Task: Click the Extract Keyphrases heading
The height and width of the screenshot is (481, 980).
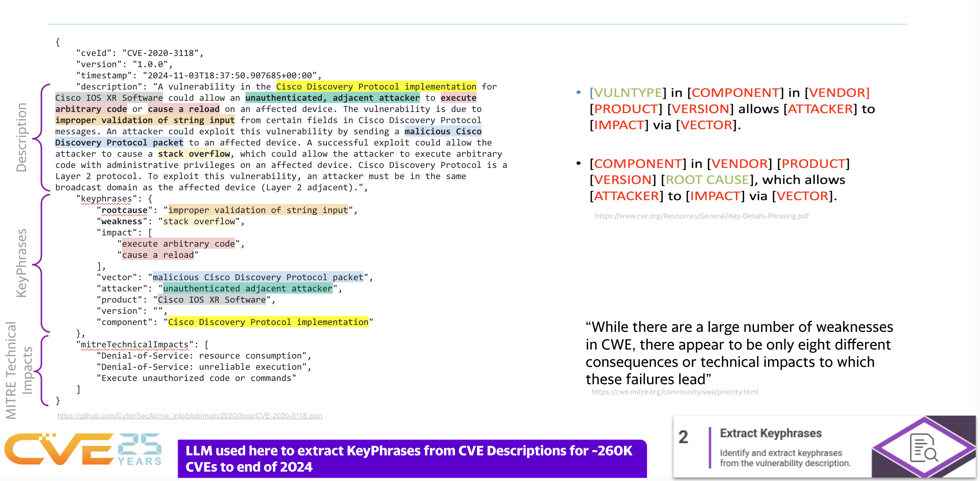Action: pyautogui.click(x=771, y=433)
